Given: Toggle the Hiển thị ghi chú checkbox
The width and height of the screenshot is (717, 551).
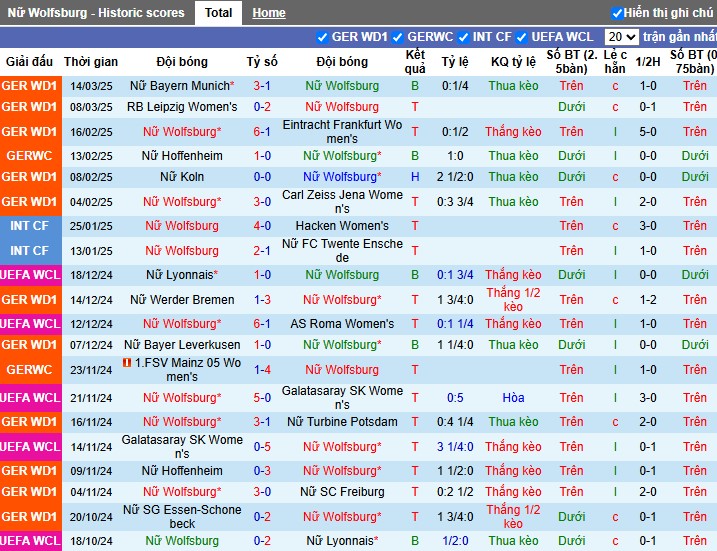Looking at the screenshot, I should 617,13.
